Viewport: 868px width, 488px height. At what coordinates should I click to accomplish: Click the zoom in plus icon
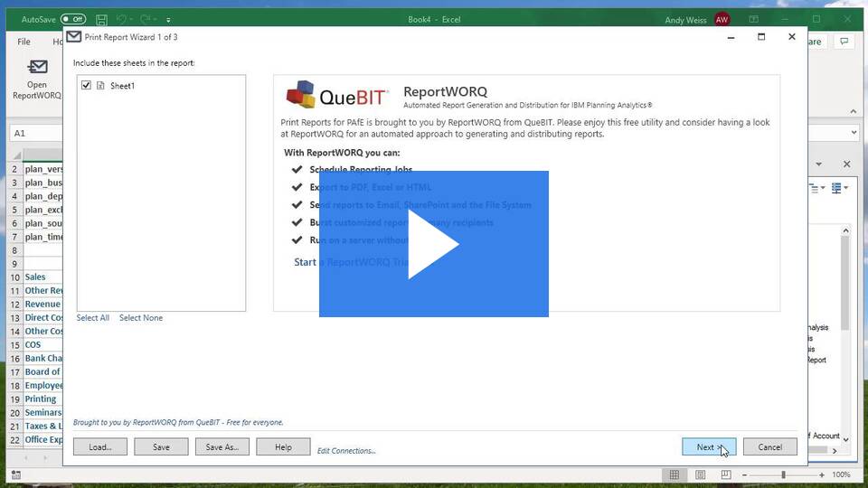coord(822,475)
